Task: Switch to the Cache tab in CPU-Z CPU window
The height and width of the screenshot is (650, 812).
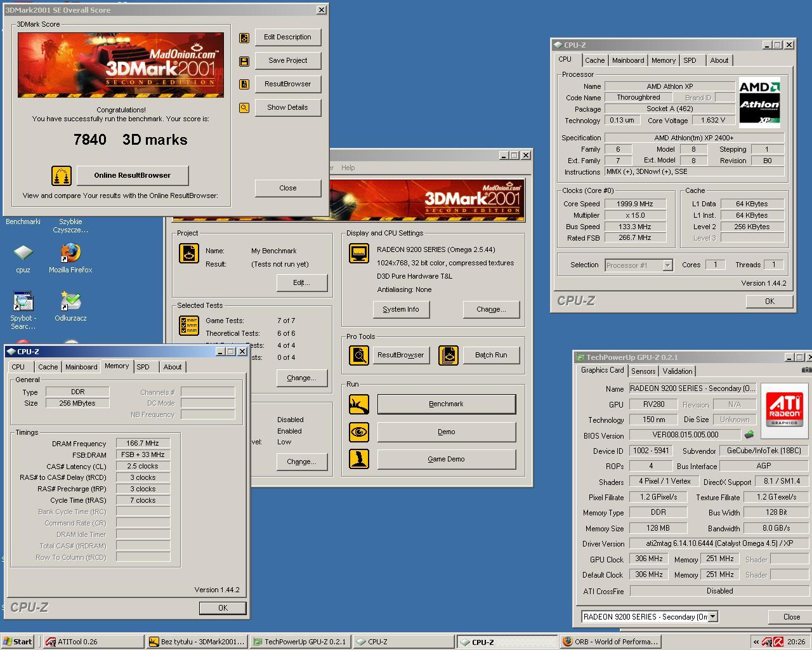Action: point(594,60)
